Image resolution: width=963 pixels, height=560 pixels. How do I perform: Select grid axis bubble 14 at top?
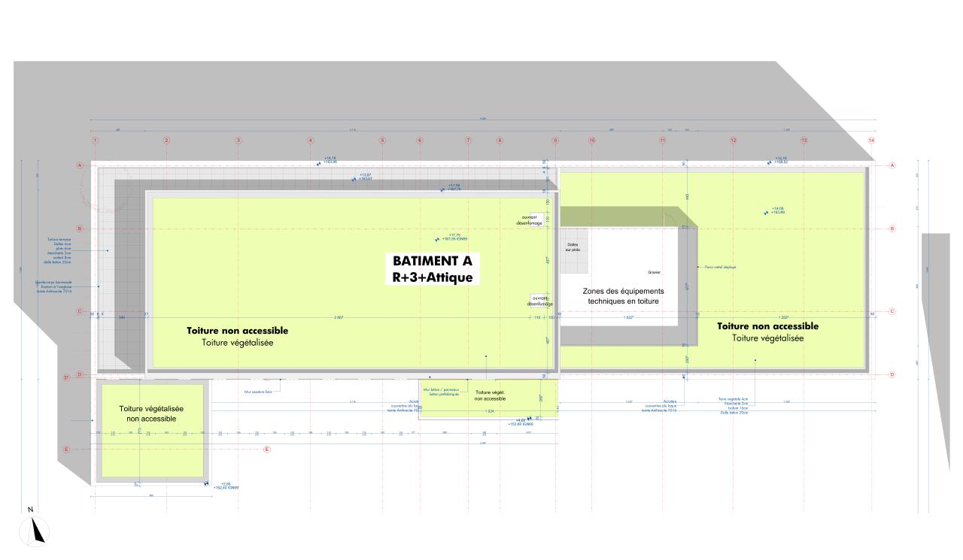(871, 141)
